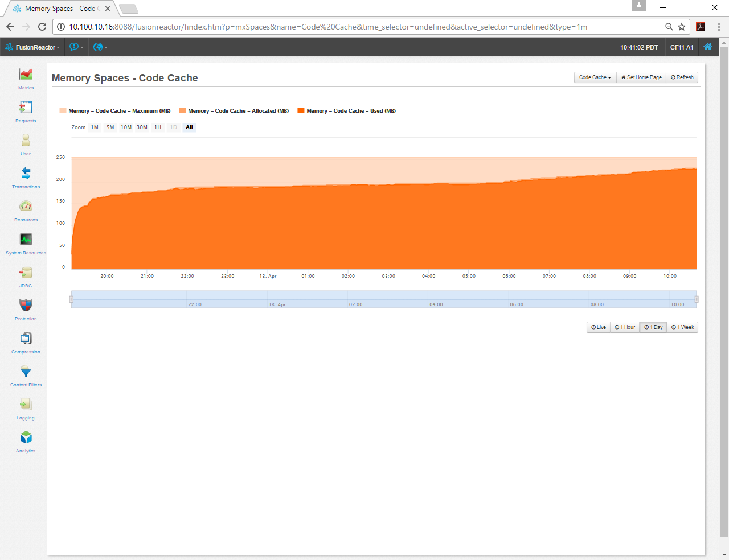Click the browser address bar URL
The image size is (729, 560).
click(x=328, y=27)
